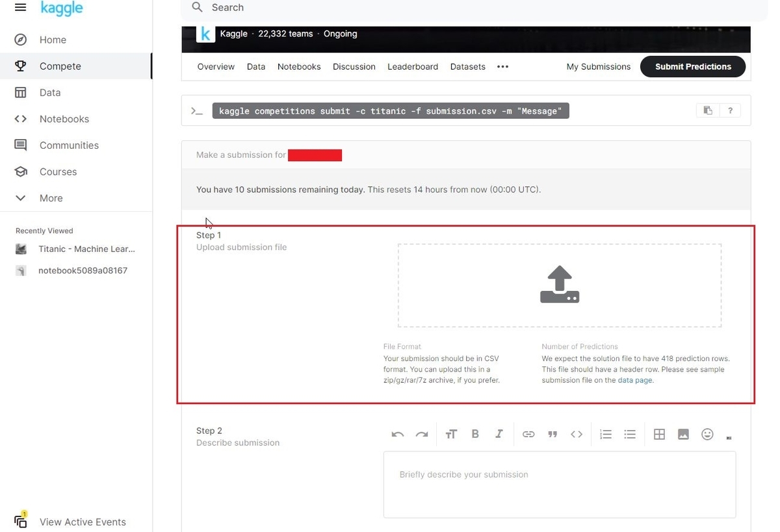
Task: Open My Submissions
Action: tap(599, 67)
